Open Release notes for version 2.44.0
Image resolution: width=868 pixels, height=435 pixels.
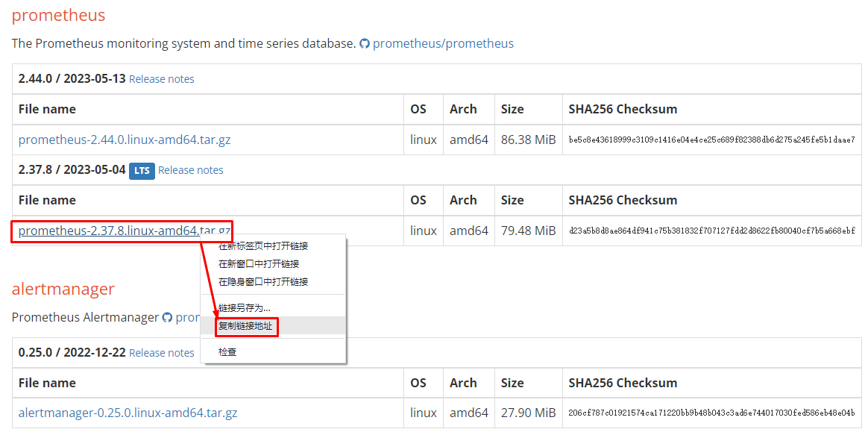point(162,79)
